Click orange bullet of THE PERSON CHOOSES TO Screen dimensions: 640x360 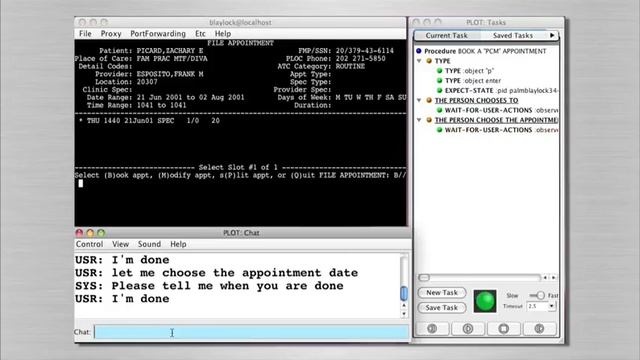(429, 100)
